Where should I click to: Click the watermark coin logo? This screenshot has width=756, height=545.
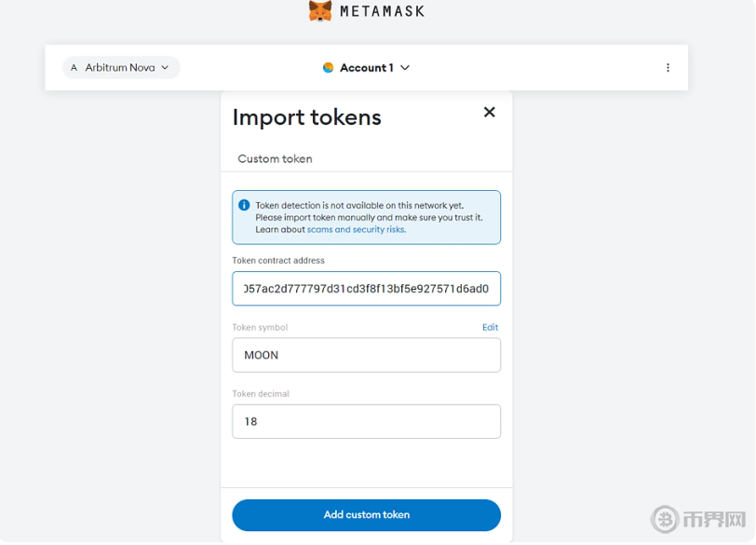point(665,519)
